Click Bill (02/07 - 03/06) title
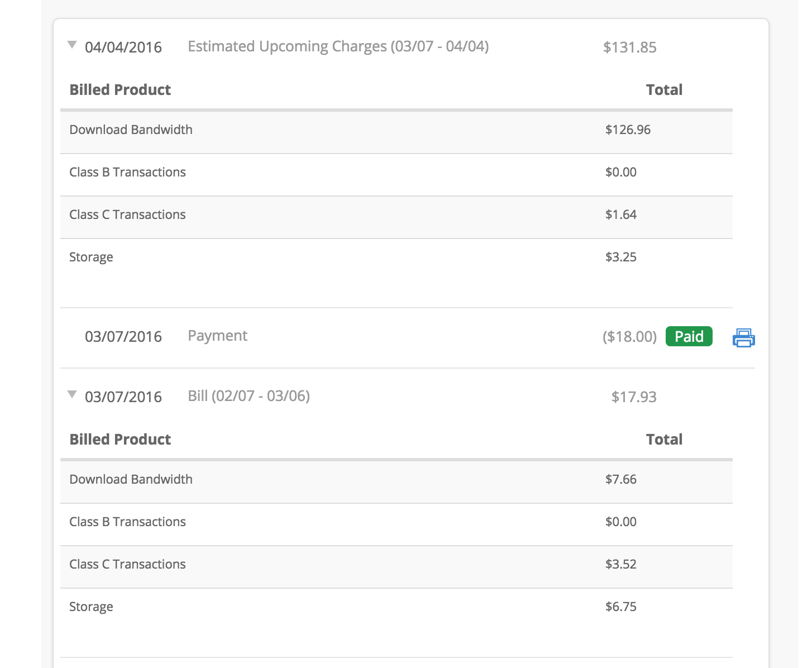 pyautogui.click(x=249, y=396)
